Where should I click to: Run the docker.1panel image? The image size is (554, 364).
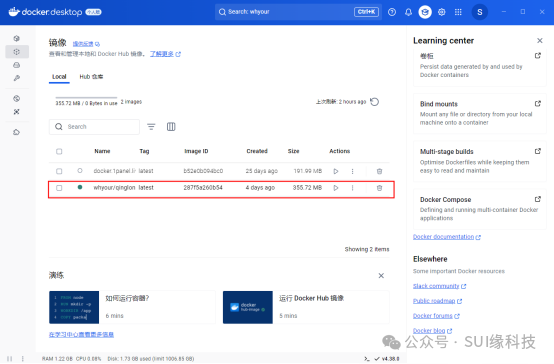[x=336, y=171]
